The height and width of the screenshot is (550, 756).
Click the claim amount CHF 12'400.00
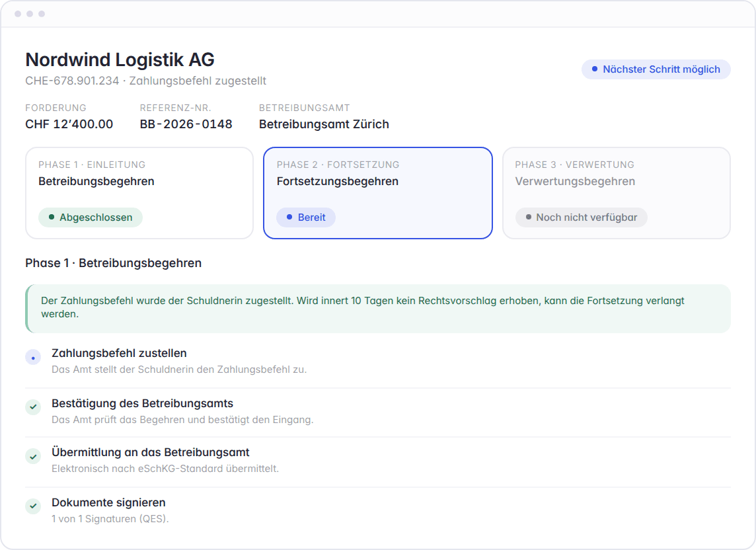[69, 124]
